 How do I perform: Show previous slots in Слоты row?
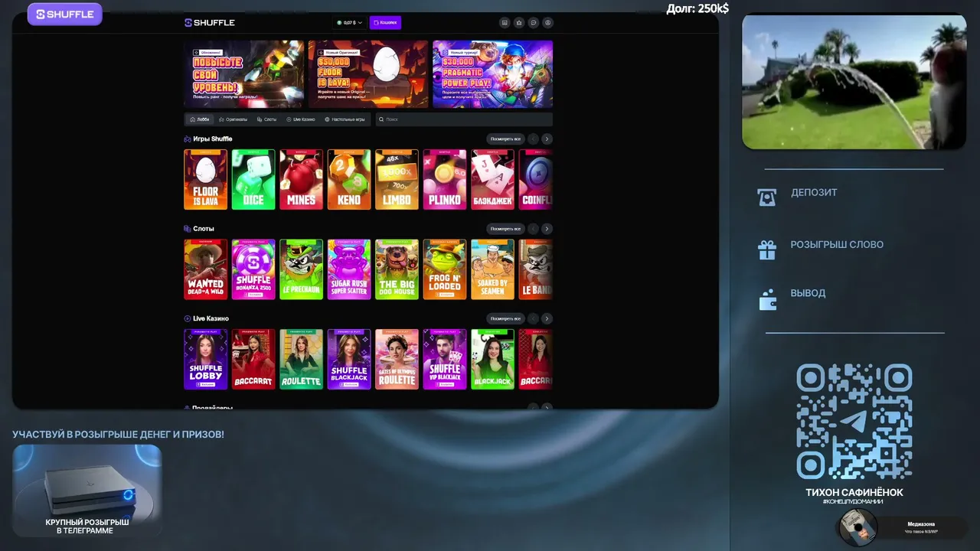534,229
